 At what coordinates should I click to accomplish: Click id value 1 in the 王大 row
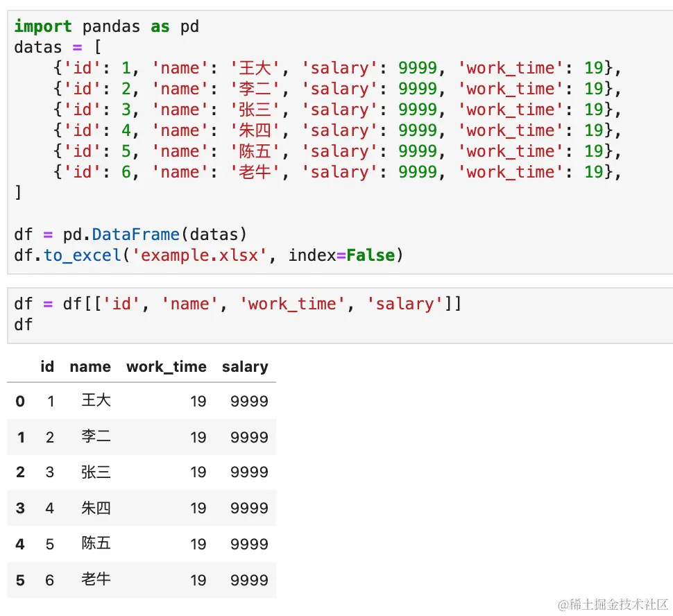[x=51, y=402]
